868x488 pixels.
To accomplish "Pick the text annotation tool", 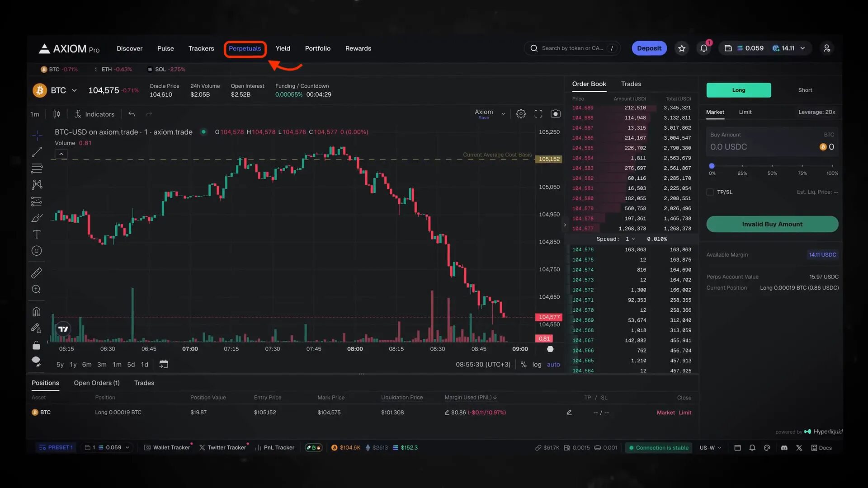I will [x=36, y=234].
